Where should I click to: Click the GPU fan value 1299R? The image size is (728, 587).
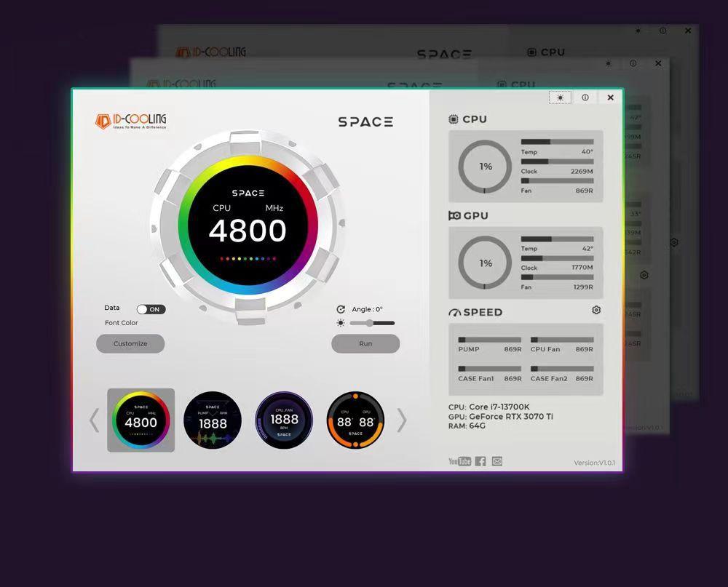tap(583, 287)
